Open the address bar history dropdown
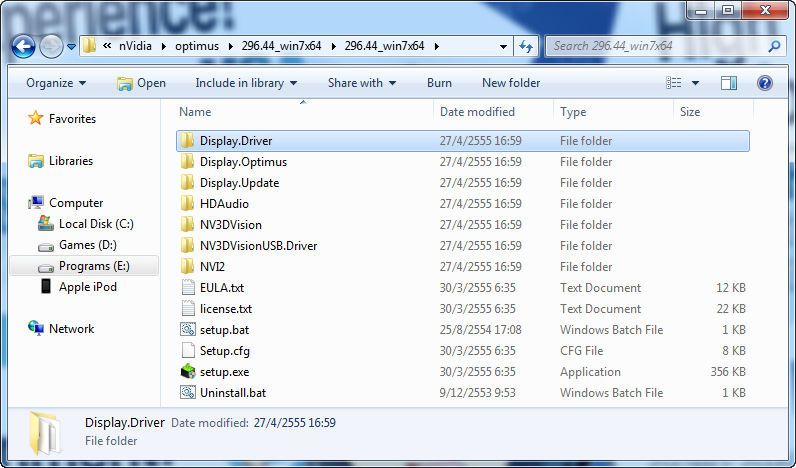Image resolution: width=796 pixels, height=468 pixels. point(503,46)
